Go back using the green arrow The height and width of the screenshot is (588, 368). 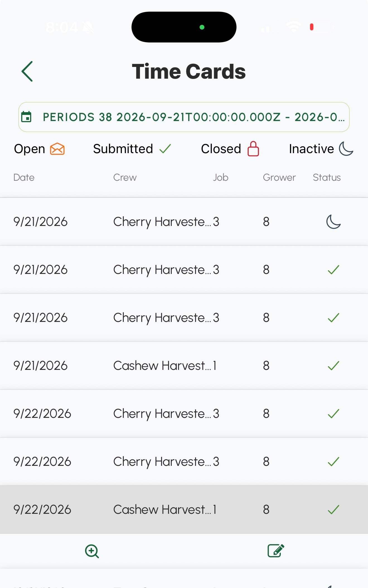27,71
